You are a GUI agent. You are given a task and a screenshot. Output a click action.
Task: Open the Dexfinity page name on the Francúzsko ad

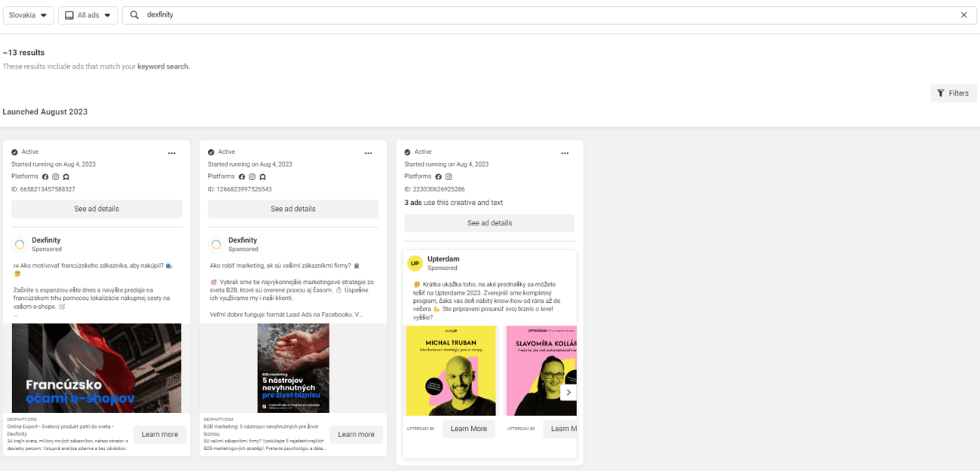[46, 240]
